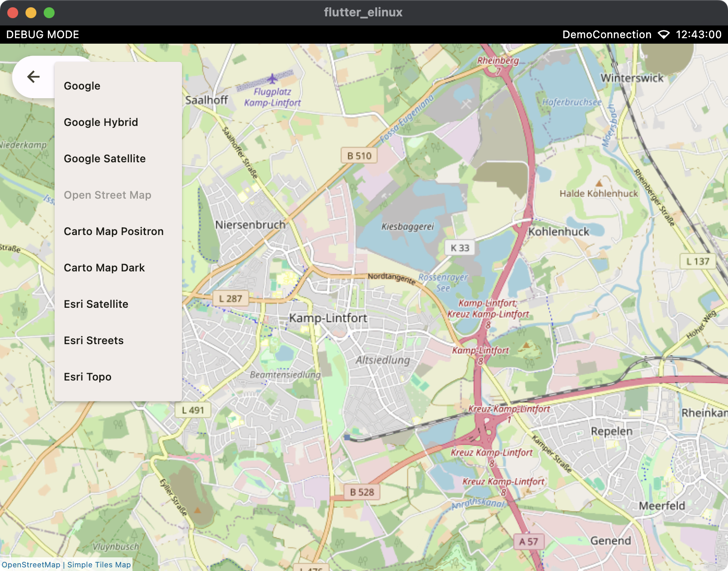Click the Kamp-Lintfort city label on map
The height and width of the screenshot is (571, 728).
(328, 318)
